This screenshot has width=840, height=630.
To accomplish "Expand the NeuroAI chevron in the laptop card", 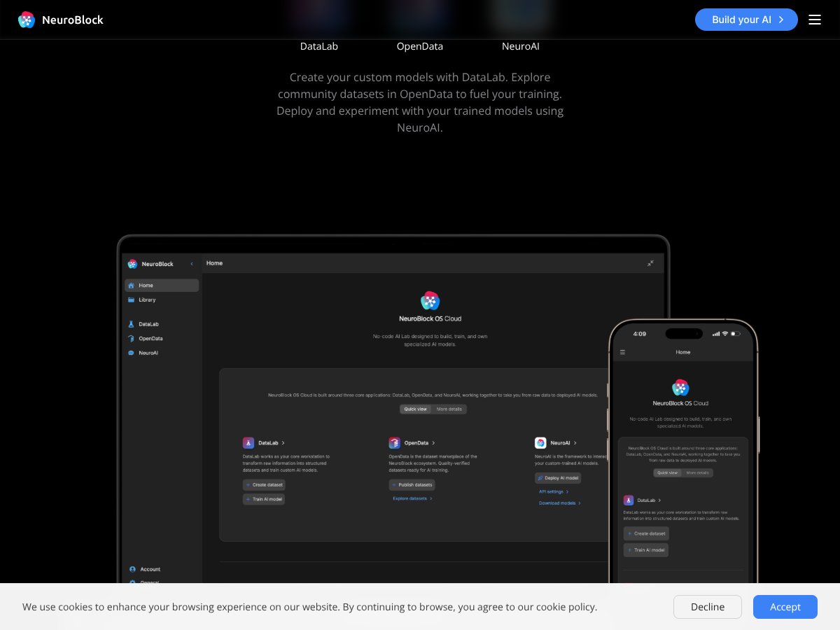I will point(577,443).
